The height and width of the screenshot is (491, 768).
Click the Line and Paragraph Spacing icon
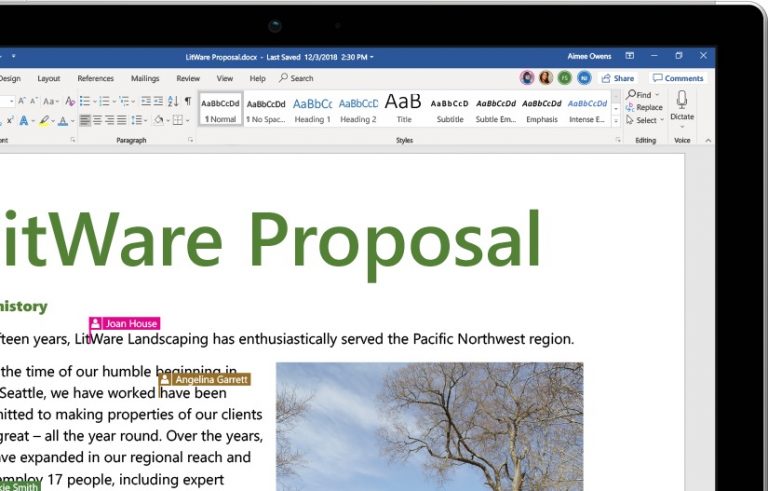[137, 120]
